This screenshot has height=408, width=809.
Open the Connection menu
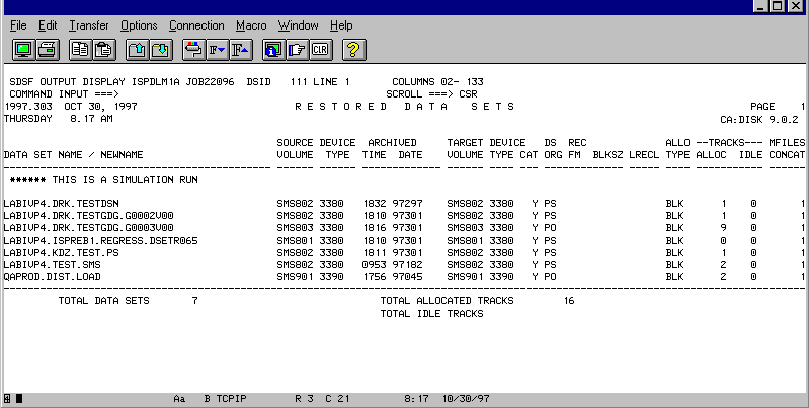coord(197,25)
